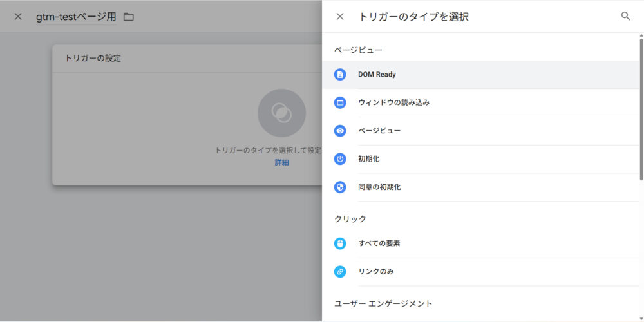Open the 詳細 link in trigger settings

(282, 162)
